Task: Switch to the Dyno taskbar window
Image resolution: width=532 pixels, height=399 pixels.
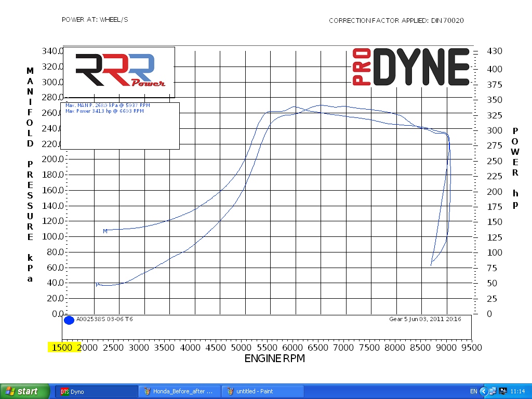Action: point(96,391)
